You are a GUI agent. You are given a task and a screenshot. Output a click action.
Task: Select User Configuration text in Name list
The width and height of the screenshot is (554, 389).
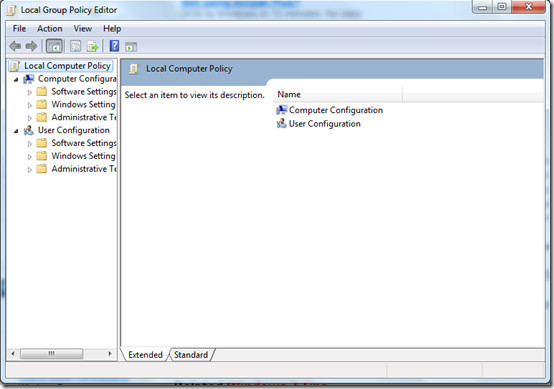(x=325, y=124)
